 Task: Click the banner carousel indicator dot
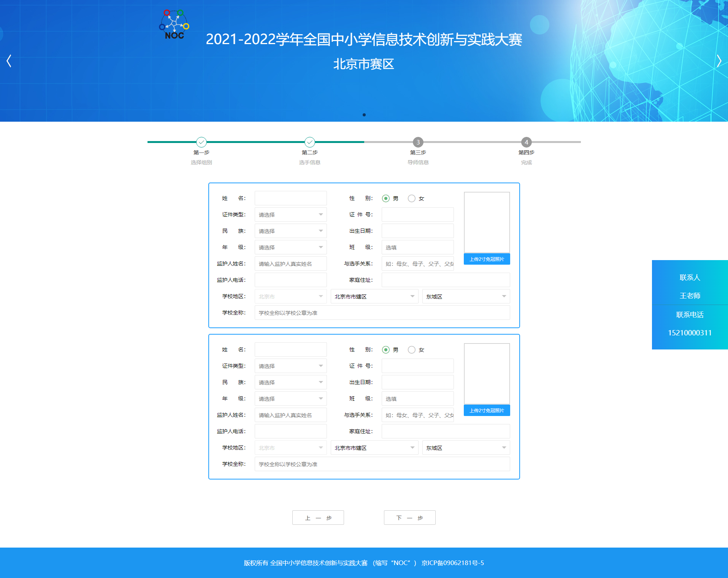pyautogui.click(x=364, y=115)
